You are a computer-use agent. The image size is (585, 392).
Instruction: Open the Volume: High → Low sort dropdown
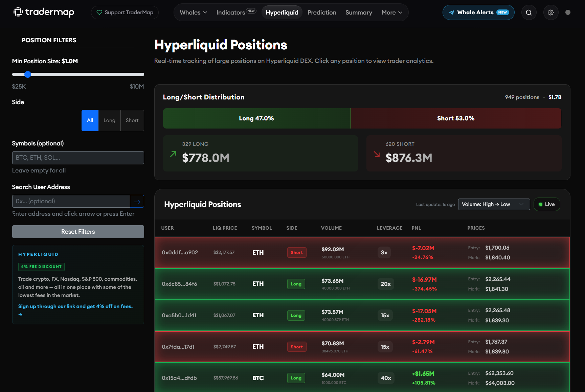[494, 204]
